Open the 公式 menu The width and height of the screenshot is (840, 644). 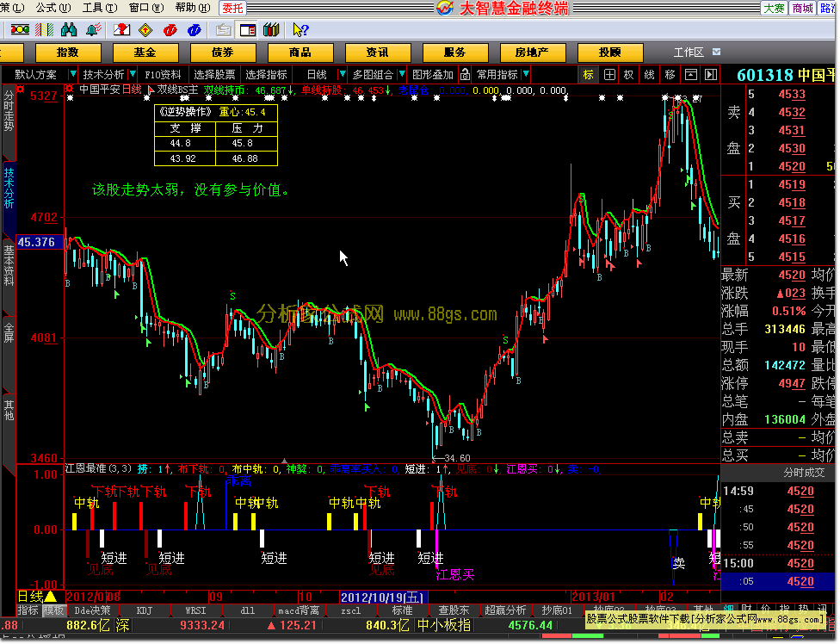coord(53,8)
